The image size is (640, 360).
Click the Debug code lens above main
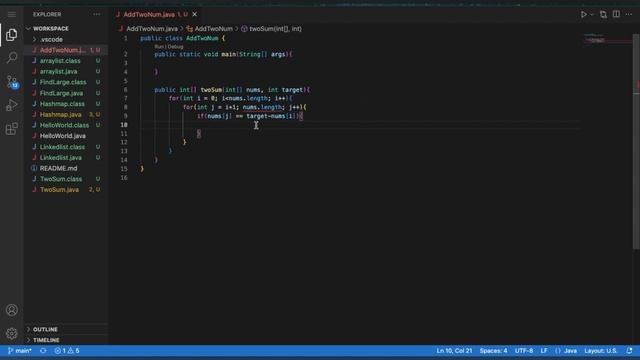(x=176, y=47)
